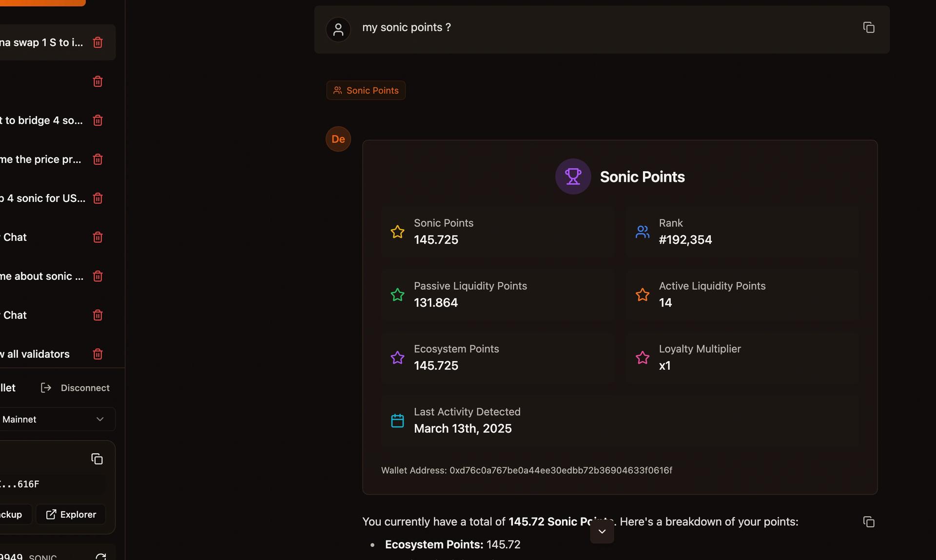Viewport: 936px width, 560px height.
Task: Click the Active Liquidity Points value 14
Action: [665, 303]
